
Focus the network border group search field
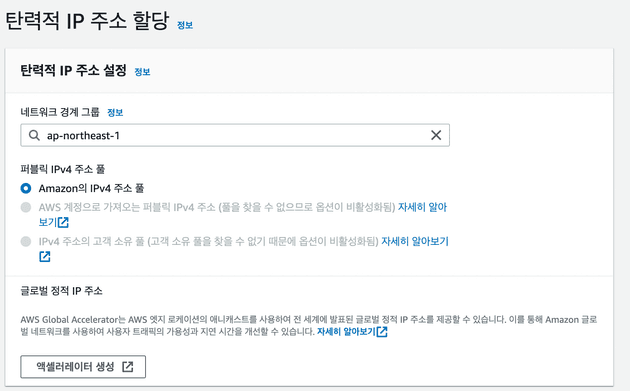coord(235,135)
